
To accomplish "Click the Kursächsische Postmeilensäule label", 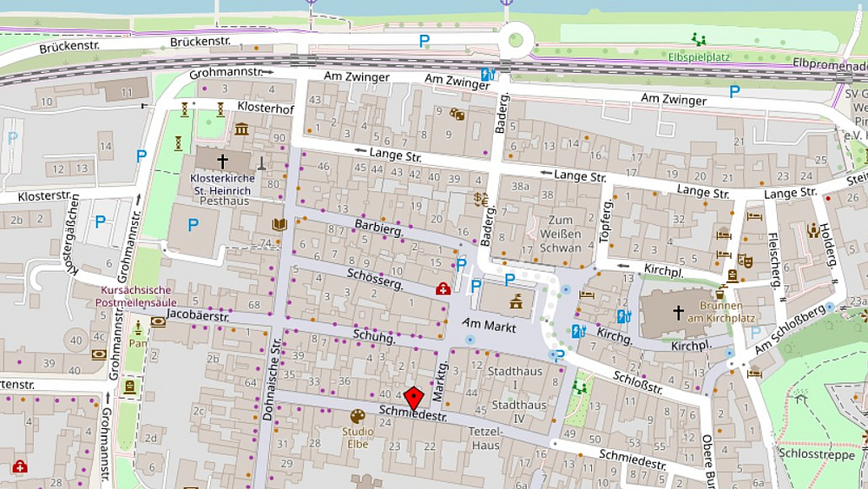I will point(136,296).
